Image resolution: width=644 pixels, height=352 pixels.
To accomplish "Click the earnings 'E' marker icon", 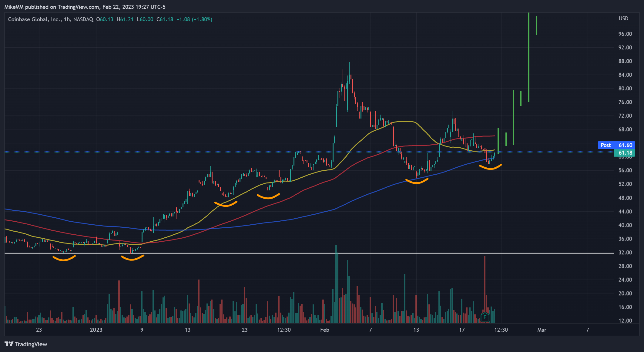I will [485, 317].
